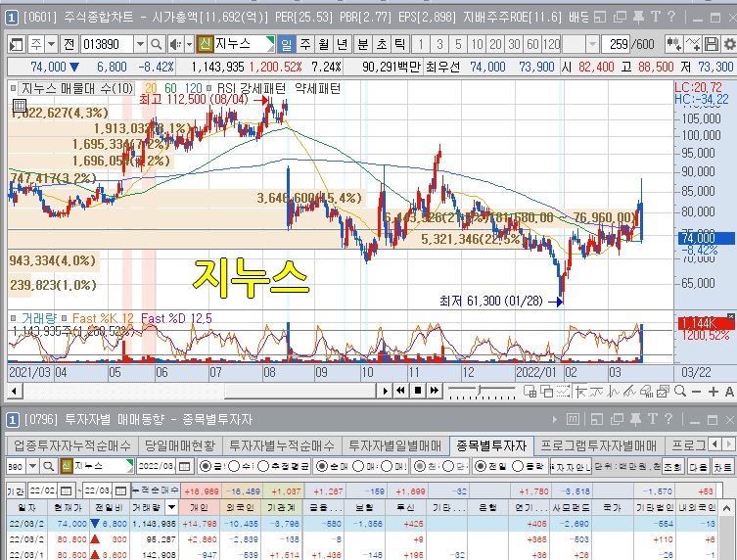Click the small grid table icon on the chart
The height and width of the screenshot is (560, 737).
tap(20, 106)
